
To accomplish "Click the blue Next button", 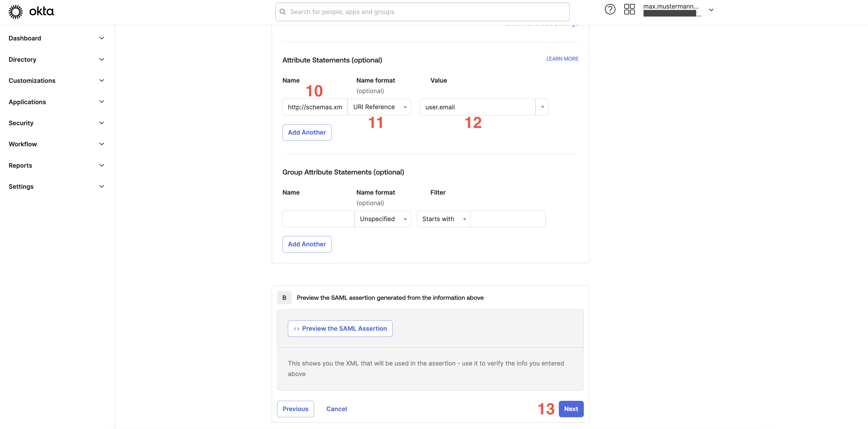I will (x=571, y=409).
